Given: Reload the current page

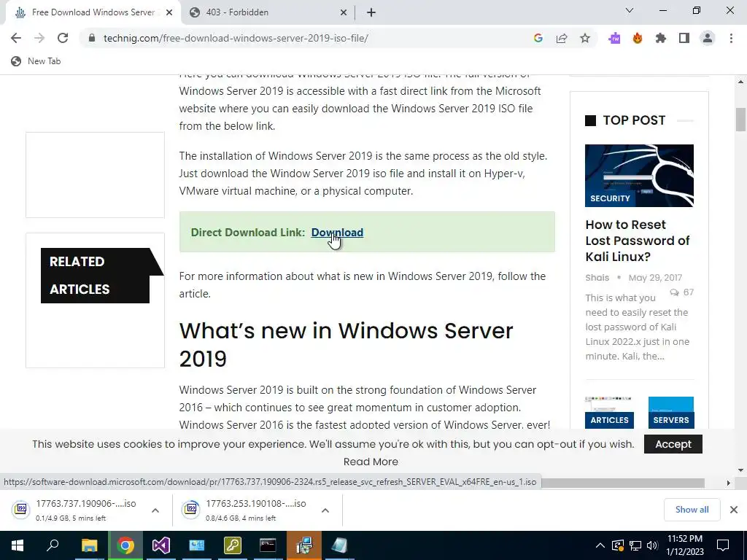Looking at the screenshot, I should click(63, 38).
